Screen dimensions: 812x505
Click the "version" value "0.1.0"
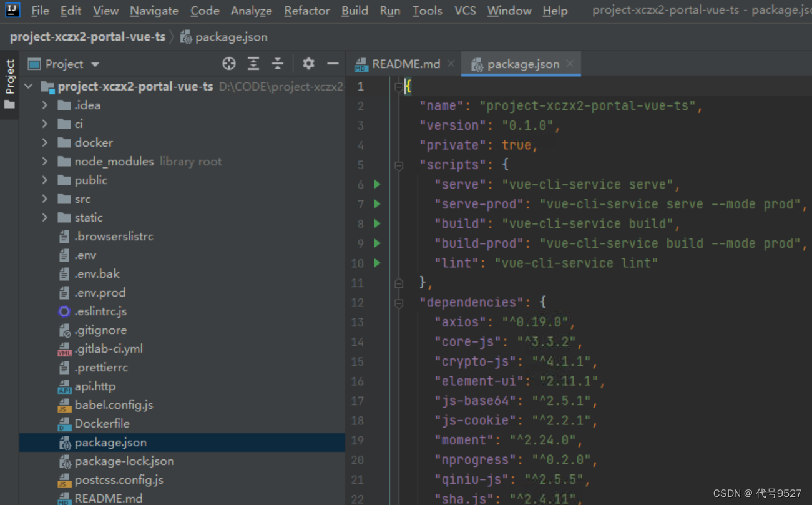tap(528, 125)
